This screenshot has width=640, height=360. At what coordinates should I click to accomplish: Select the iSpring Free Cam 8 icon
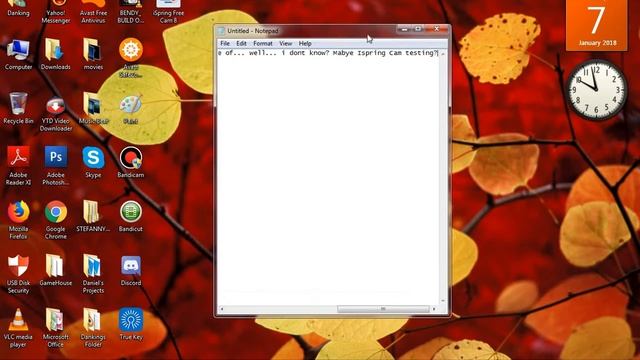(x=168, y=11)
